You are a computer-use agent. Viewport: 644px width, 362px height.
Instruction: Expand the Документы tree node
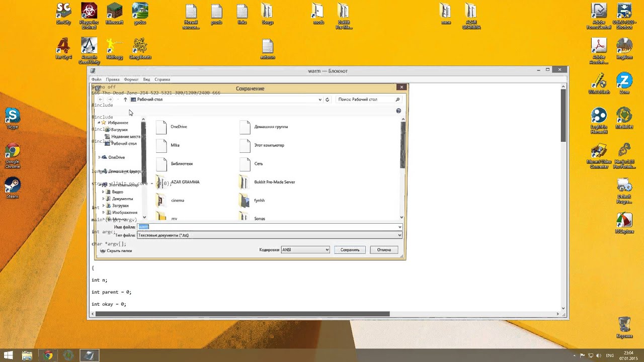103,199
